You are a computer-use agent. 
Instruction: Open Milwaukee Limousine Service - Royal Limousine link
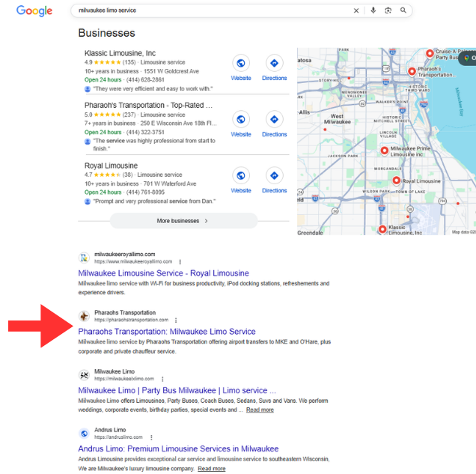click(163, 273)
